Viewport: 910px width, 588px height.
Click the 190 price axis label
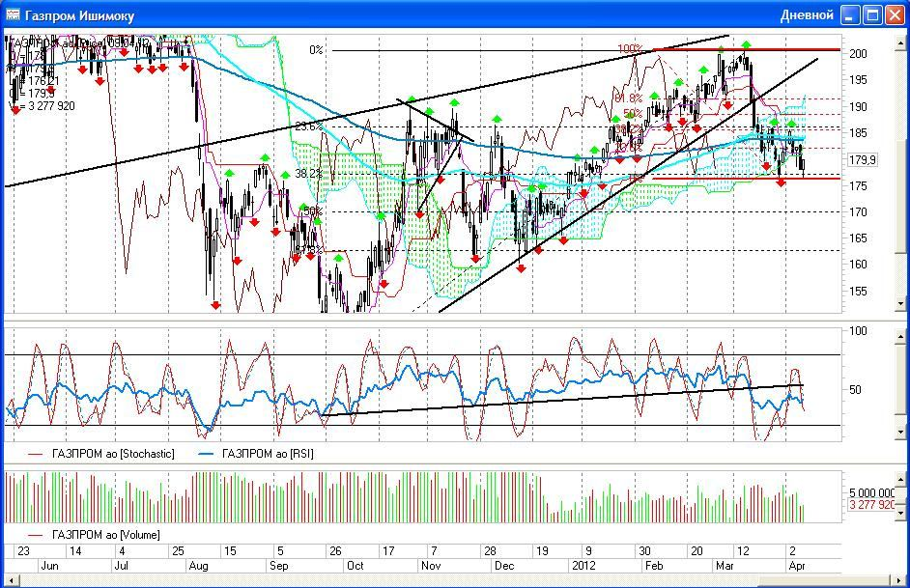pyautogui.click(x=859, y=107)
